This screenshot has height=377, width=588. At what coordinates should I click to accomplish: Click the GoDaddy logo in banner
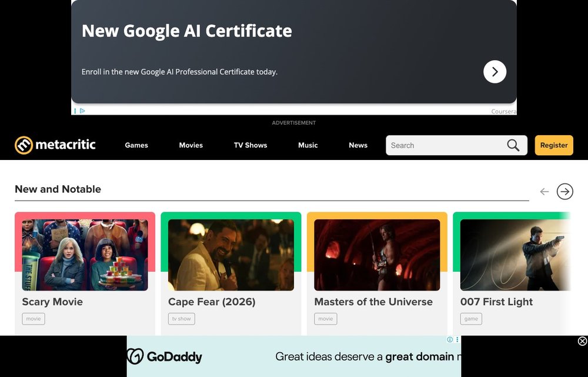pos(164,356)
